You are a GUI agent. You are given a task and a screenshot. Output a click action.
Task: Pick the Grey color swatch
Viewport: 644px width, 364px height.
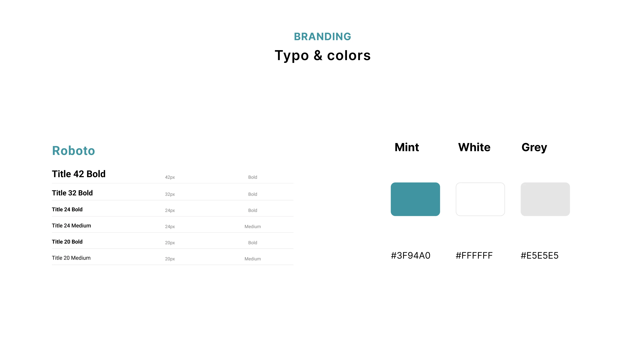[x=545, y=199]
